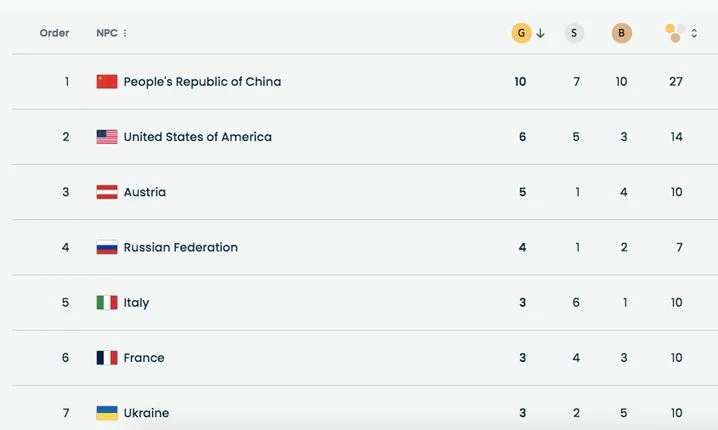The image size is (718, 430).
Task: Click the total medals icon
Action: [x=675, y=33]
